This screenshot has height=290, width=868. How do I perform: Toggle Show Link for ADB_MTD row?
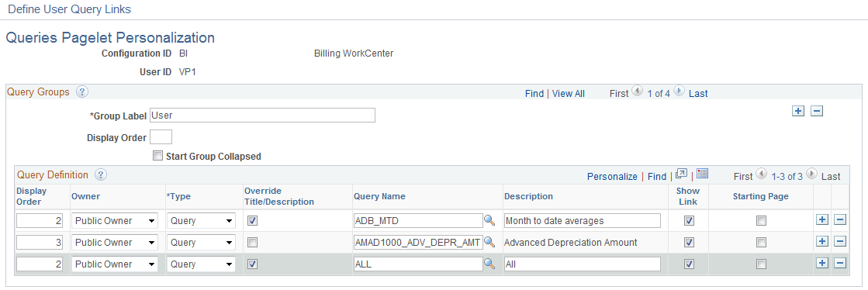pos(689,221)
